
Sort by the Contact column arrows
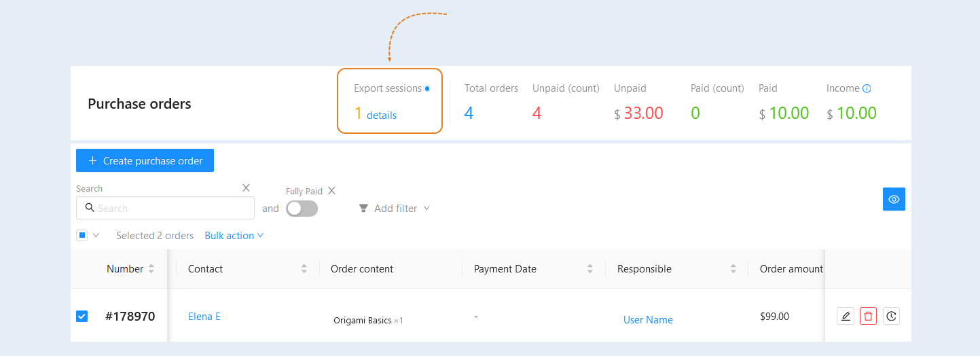click(x=304, y=269)
